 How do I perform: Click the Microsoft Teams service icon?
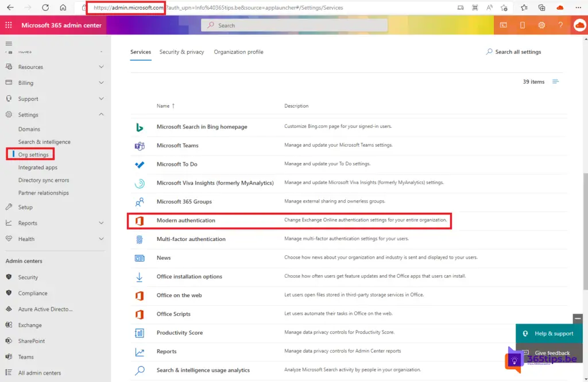140,146
